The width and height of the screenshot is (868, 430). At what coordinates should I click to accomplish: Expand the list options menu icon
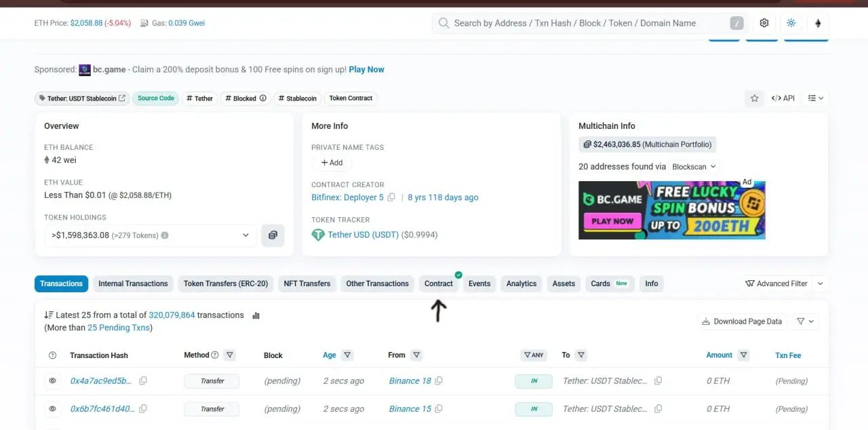(816, 98)
